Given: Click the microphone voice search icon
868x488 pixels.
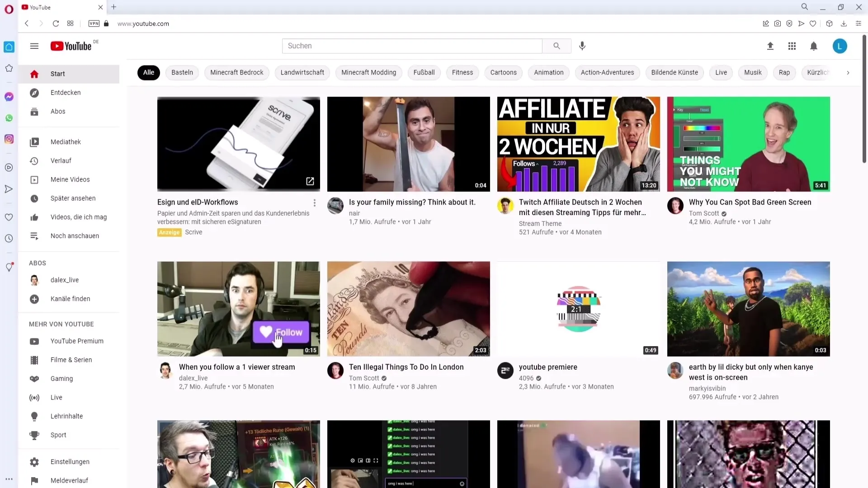Looking at the screenshot, I should pos(582,46).
